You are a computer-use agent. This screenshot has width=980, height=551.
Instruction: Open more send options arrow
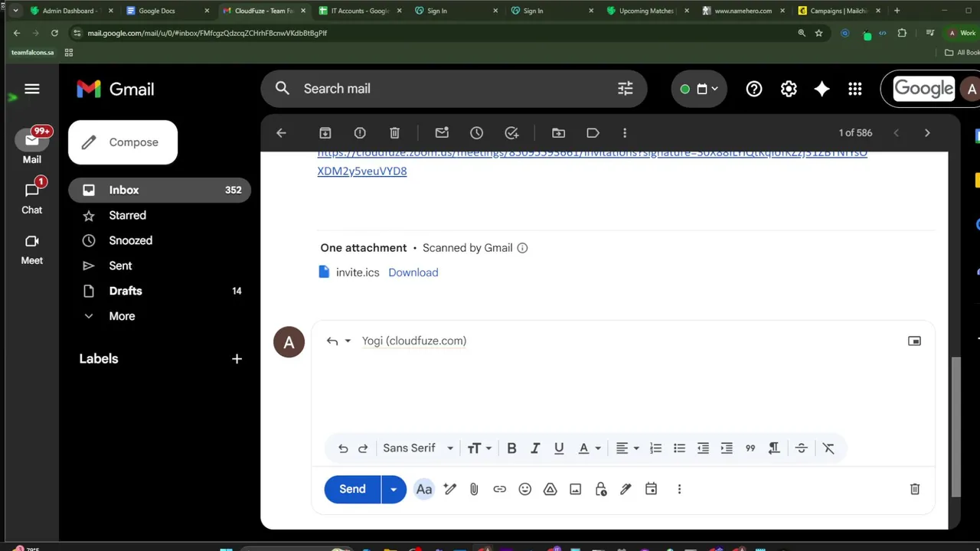point(394,489)
